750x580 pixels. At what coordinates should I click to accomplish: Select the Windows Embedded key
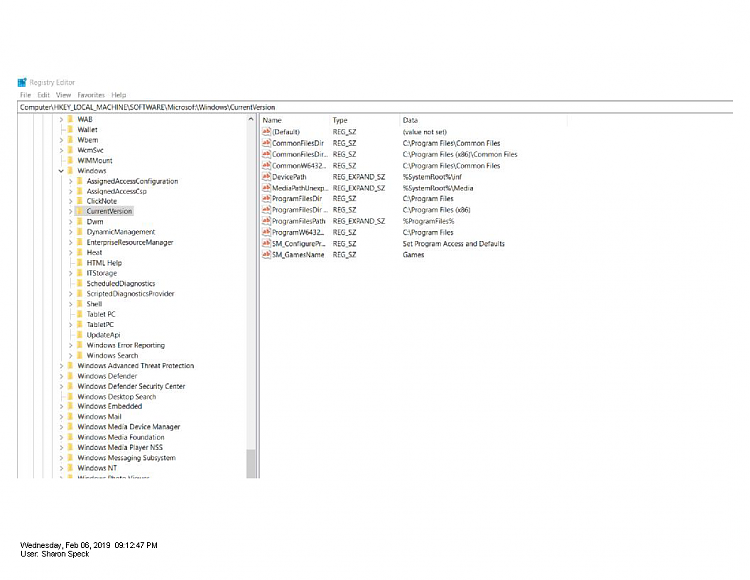click(110, 406)
